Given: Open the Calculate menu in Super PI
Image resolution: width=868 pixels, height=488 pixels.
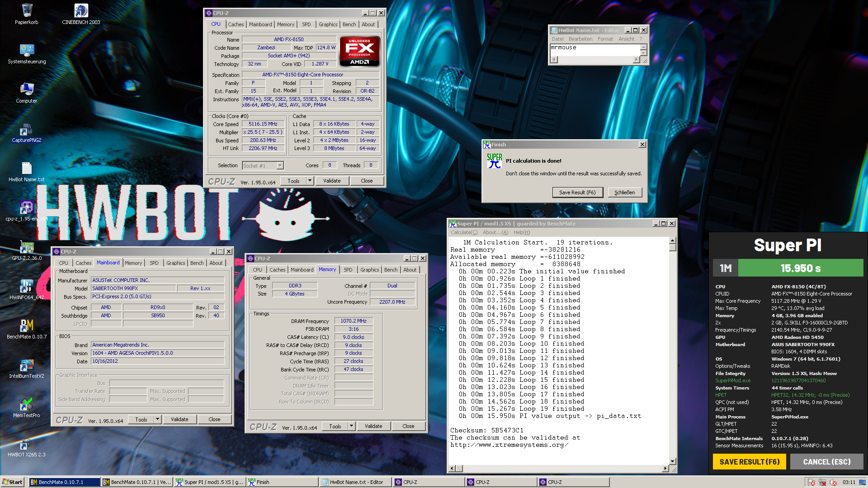Looking at the screenshot, I should click(x=464, y=232).
